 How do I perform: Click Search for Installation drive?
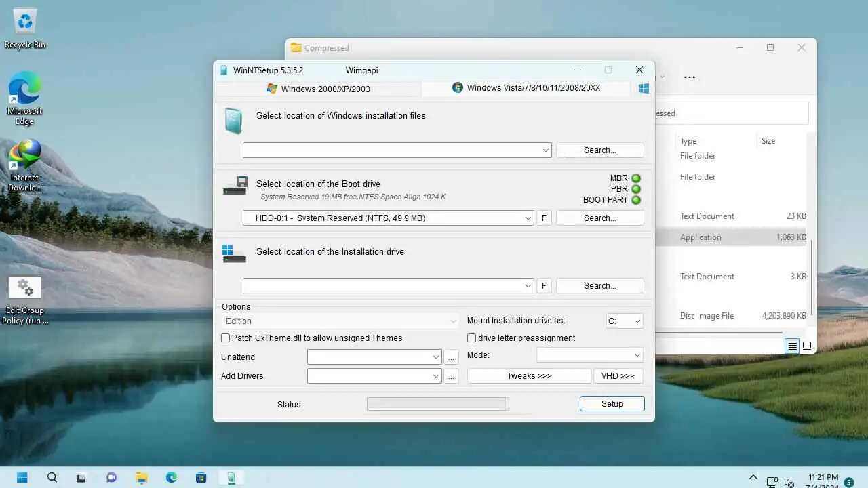coord(600,286)
